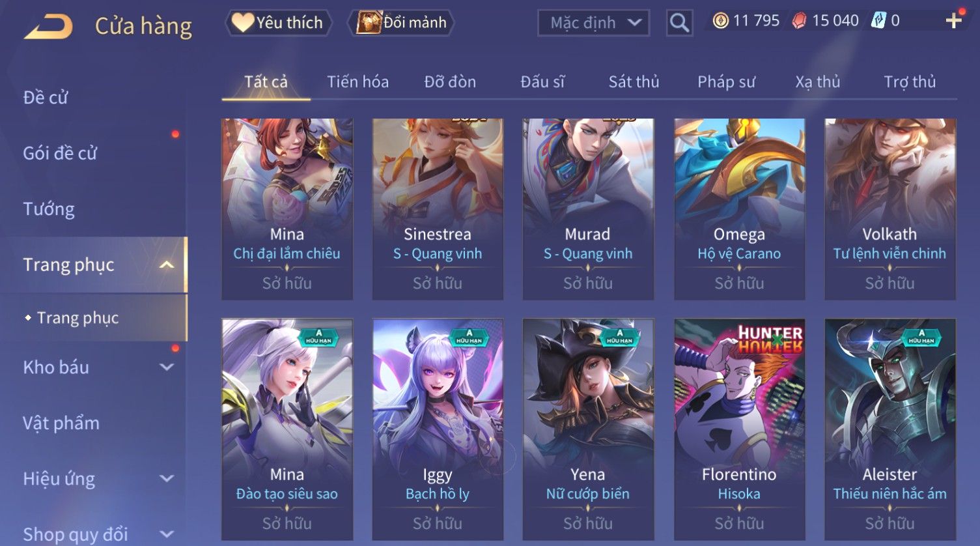Select the Omega Hộ vệ Carano skin
Viewport: 980px width, 546px height.
tap(739, 209)
